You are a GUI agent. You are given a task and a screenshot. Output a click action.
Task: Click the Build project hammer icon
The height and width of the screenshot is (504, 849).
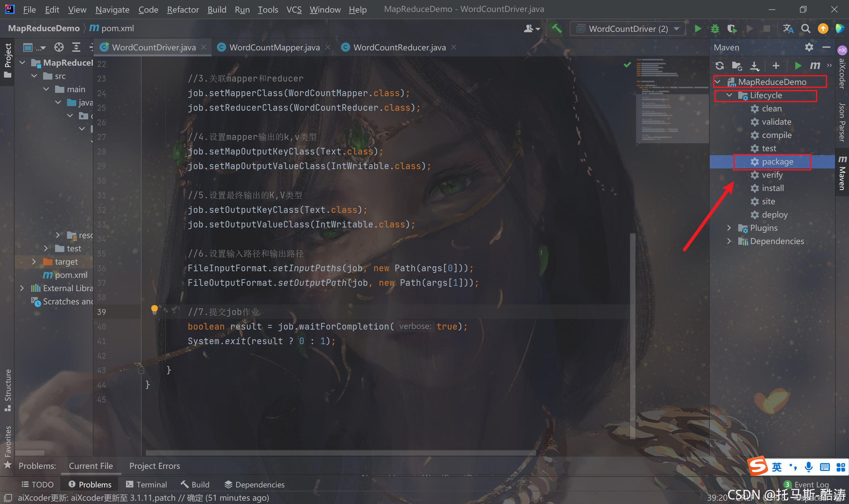[x=556, y=29]
